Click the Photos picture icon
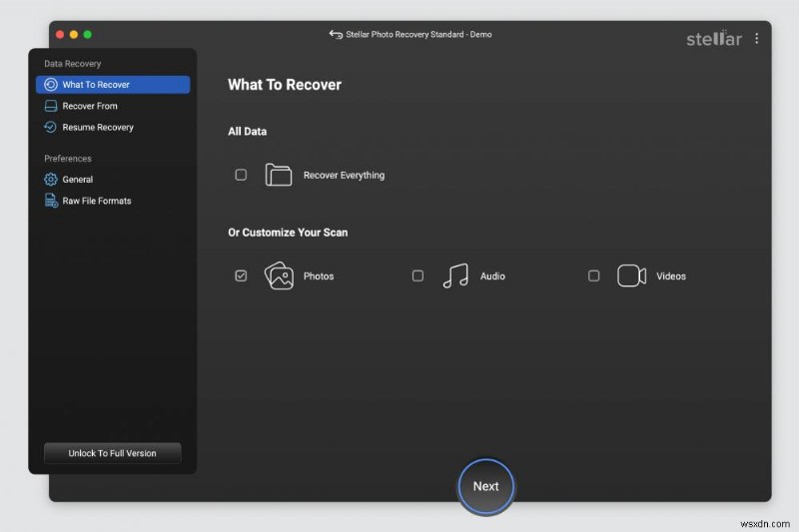799x532 pixels. [x=279, y=275]
